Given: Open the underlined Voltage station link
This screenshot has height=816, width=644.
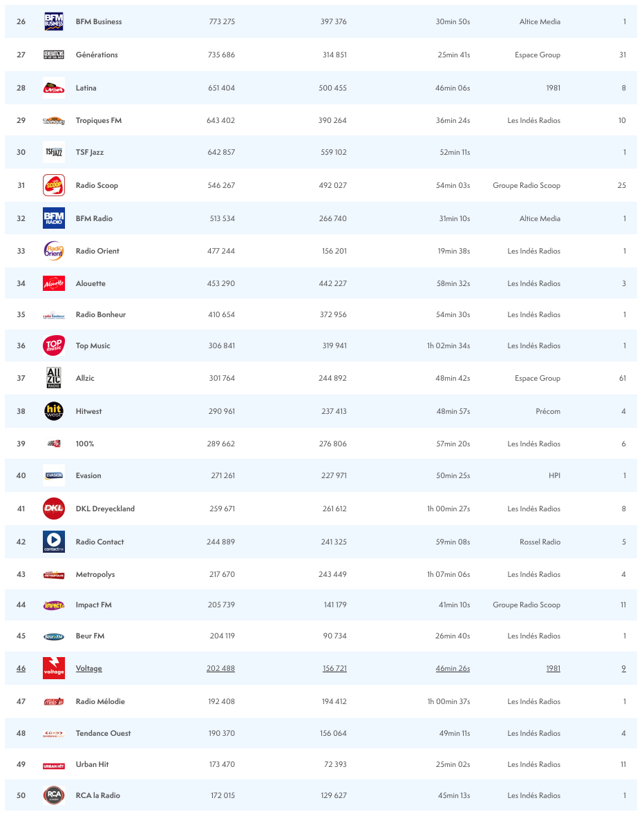Looking at the screenshot, I should (x=88, y=668).
